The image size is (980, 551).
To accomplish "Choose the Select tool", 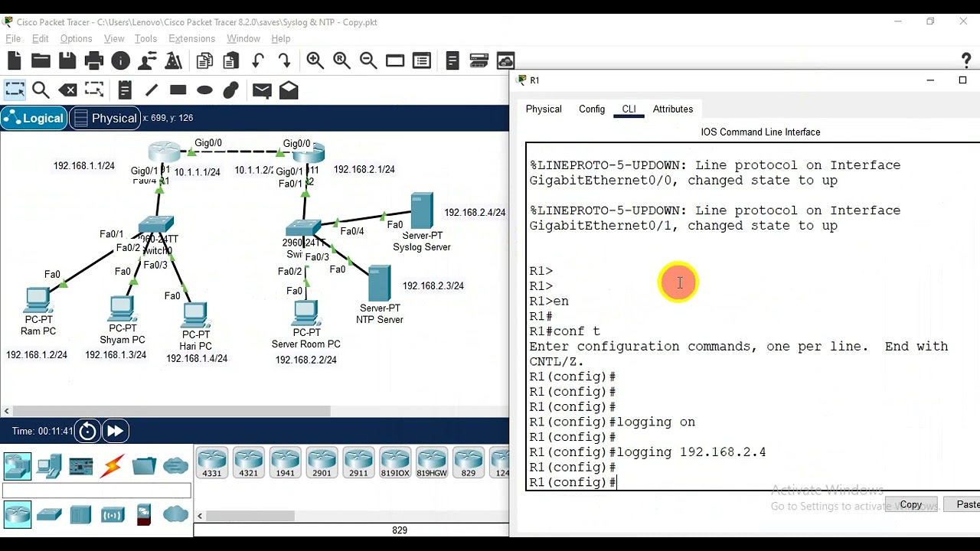I will (15, 90).
